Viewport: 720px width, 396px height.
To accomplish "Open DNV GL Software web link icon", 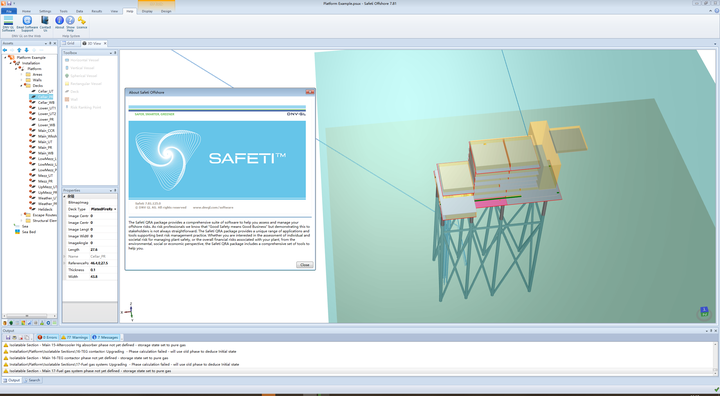I will [8, 20].
